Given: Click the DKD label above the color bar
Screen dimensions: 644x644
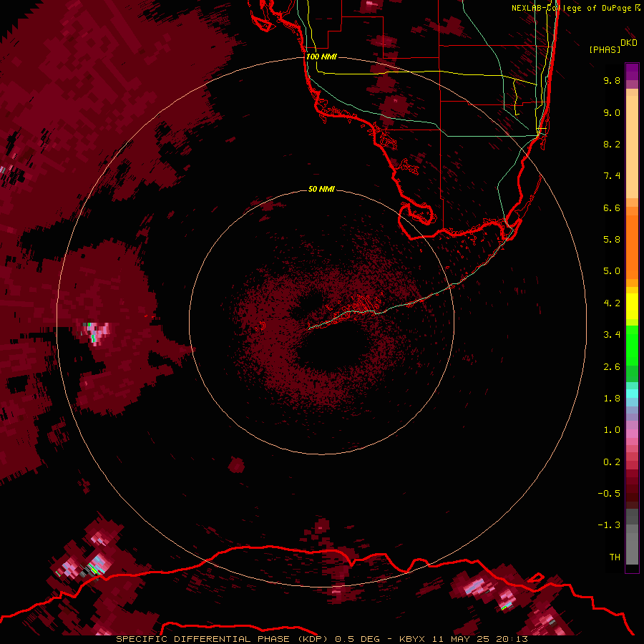Looking at the screenshot, I should pos(629,42).
